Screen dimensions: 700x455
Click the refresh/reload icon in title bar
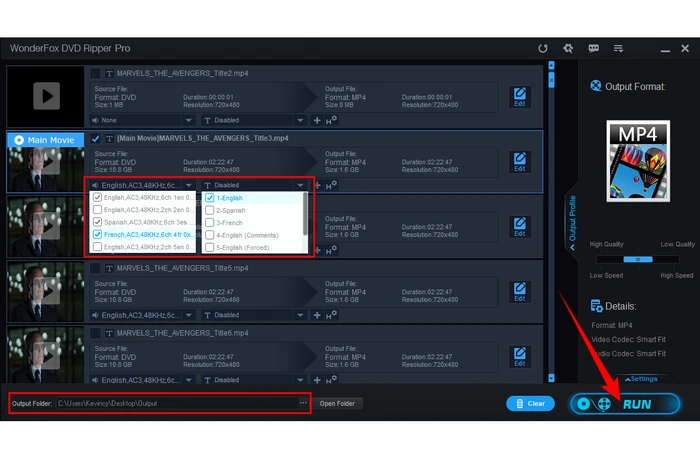[x=542, y=48]
